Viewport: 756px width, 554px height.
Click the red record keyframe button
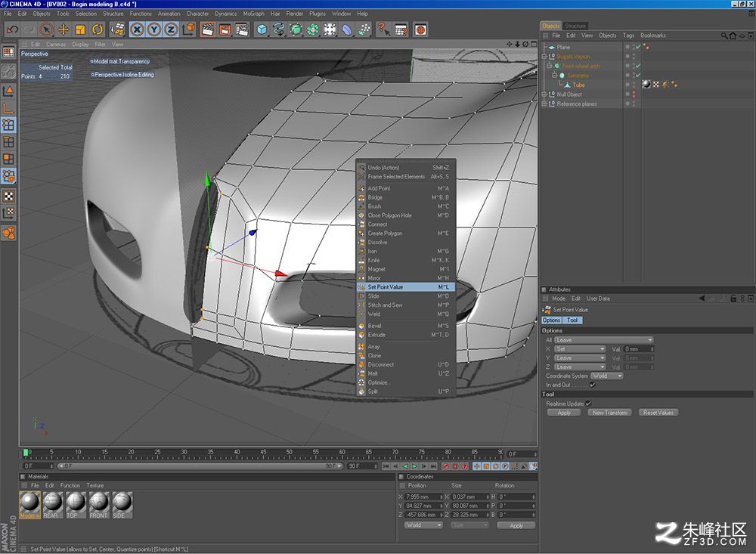pyautogui.click(x=445, y=466)
